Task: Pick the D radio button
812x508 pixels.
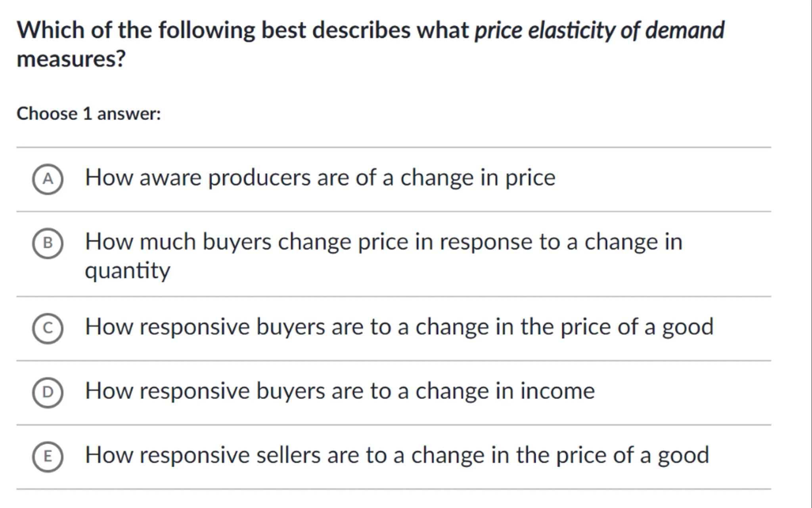Action: pyautogui.click(x=48, y=392)
